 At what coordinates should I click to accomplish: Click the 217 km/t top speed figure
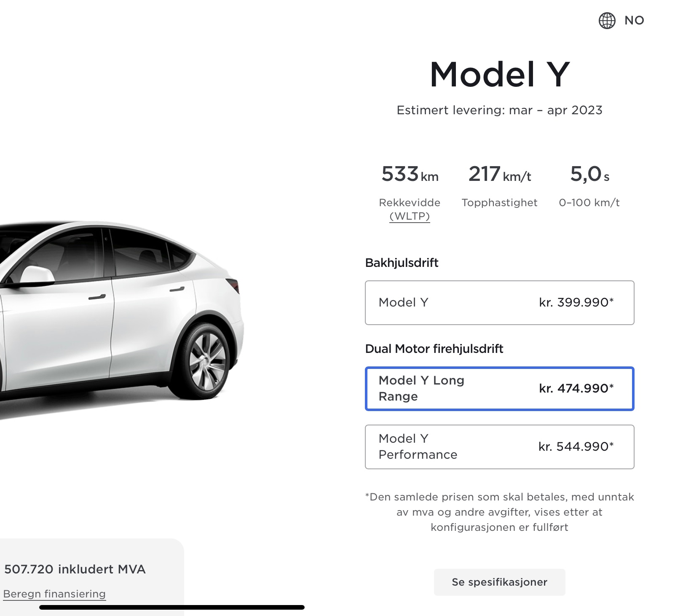click(499, 174)
